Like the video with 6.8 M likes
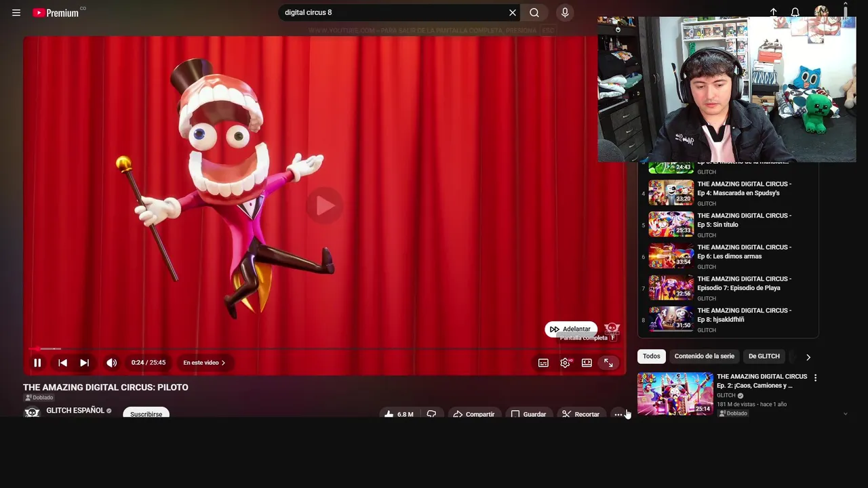 coord(399,413)
